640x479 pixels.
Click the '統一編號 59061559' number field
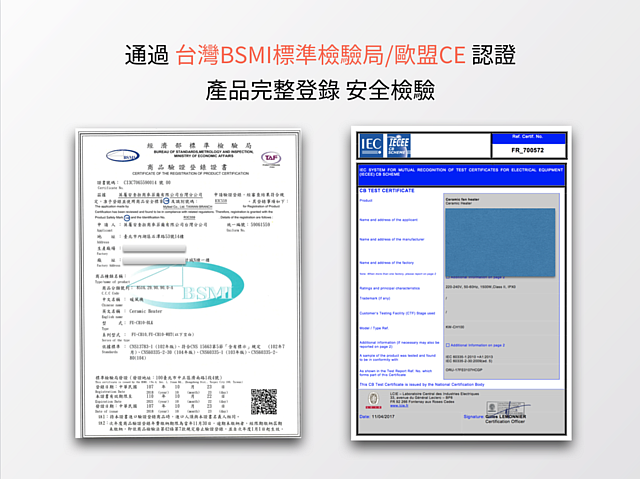[x=248, y=225]
